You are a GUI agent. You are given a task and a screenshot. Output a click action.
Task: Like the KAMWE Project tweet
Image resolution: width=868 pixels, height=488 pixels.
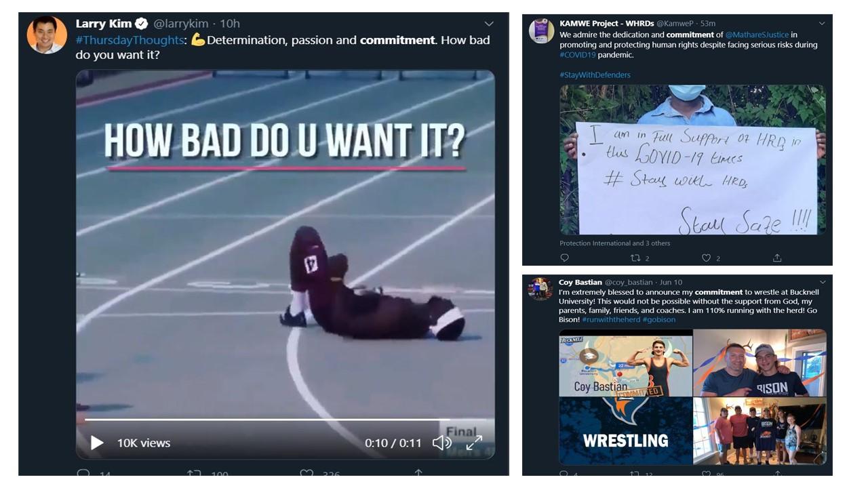click(x=706, y=258)
